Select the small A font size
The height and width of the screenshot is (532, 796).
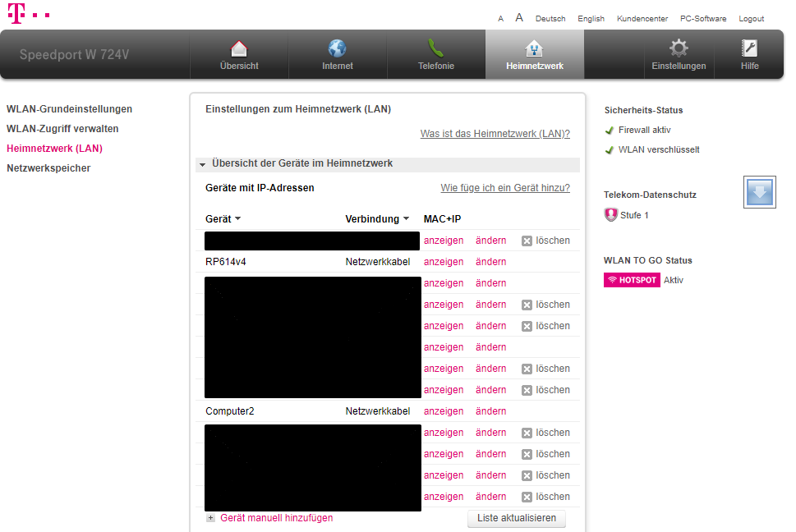pos(500,19)
